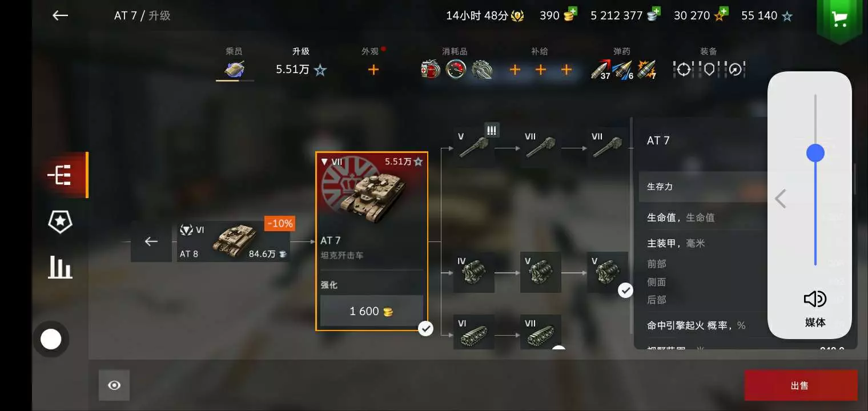
Task: Open the green shopping cart store
Action: click(839, 21)
